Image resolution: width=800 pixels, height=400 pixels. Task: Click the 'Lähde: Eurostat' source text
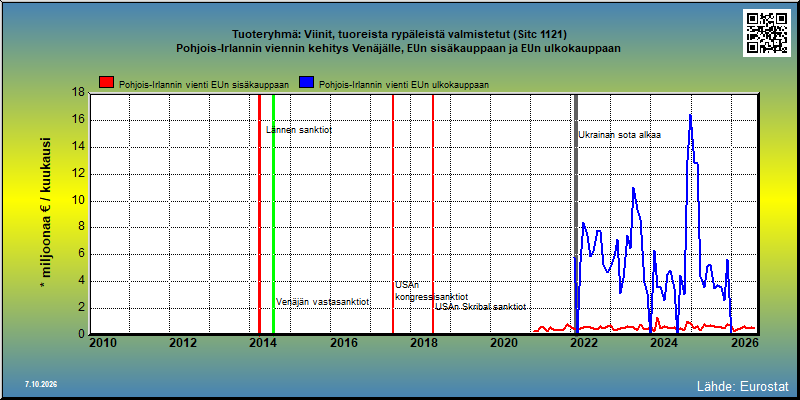(x=743, y=385)
